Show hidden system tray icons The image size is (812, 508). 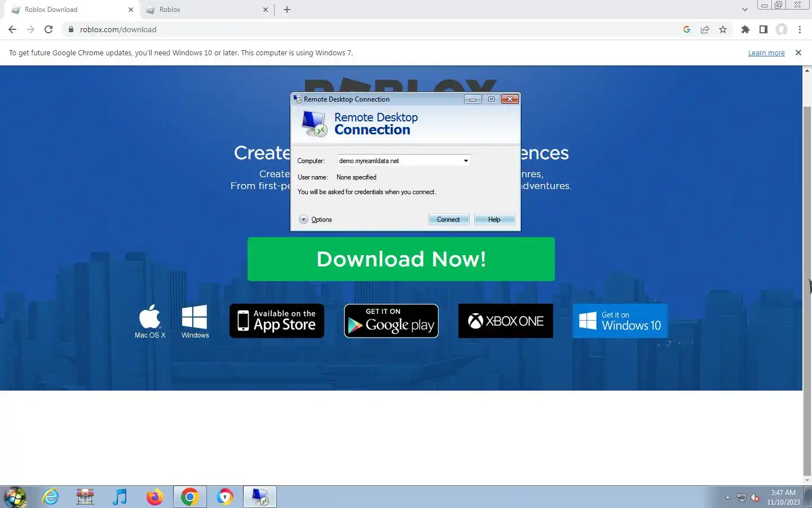(x=727, y=497)
